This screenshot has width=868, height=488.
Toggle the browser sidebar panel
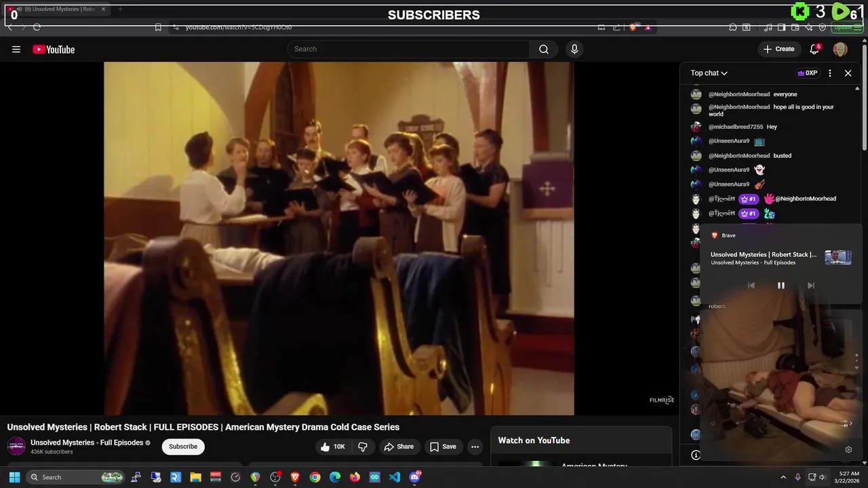click(781, 27)
